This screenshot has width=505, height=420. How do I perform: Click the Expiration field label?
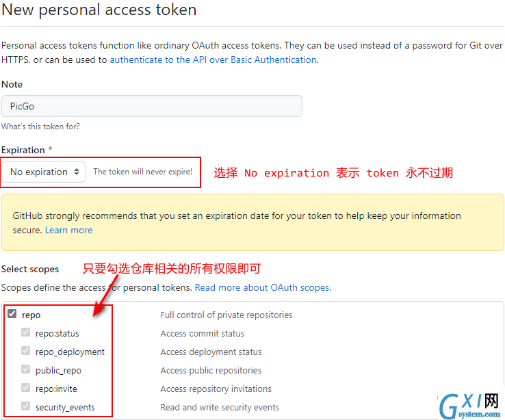[x=23, y=150]
